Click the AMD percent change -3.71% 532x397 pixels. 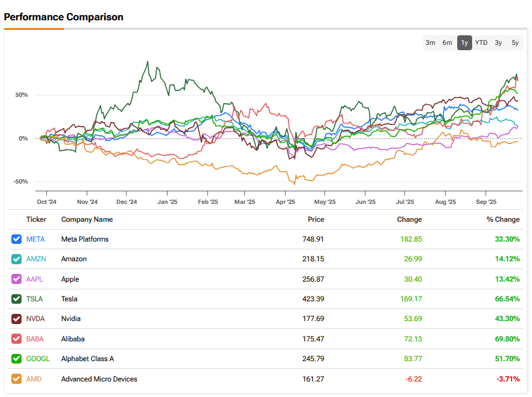(x=508, y=378)
